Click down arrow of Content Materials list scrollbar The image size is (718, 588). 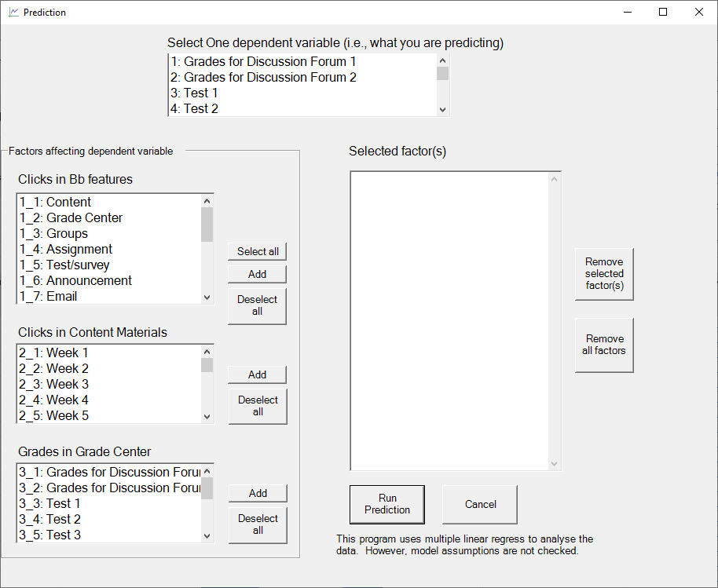pos(207,416)
